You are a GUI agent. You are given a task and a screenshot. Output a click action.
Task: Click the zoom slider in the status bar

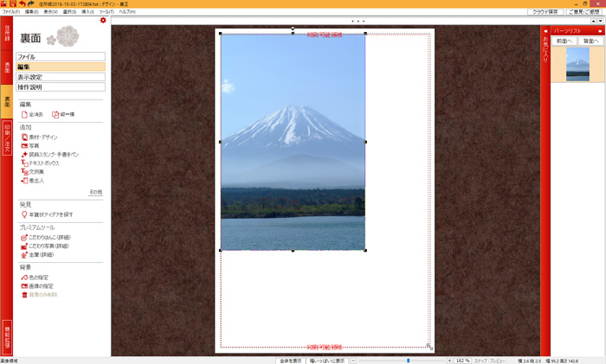(x=408, y=360)
